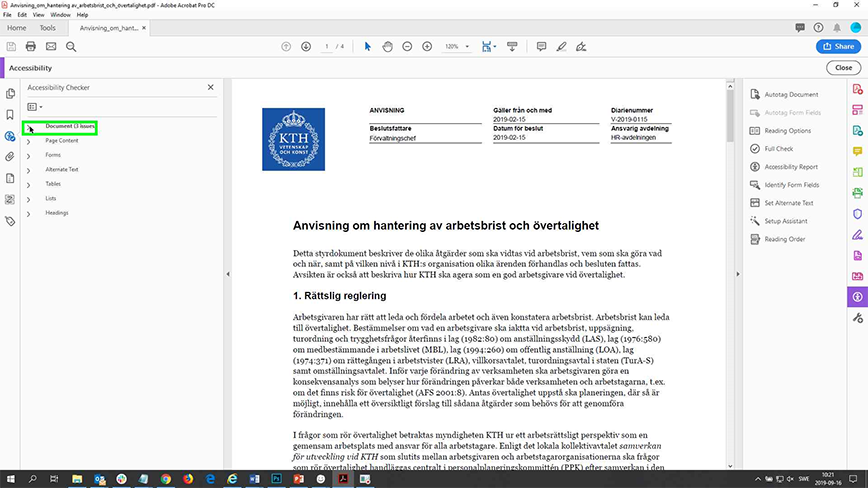Open Tags panel icon
The image size is (868, 488).
coord(10,221)
